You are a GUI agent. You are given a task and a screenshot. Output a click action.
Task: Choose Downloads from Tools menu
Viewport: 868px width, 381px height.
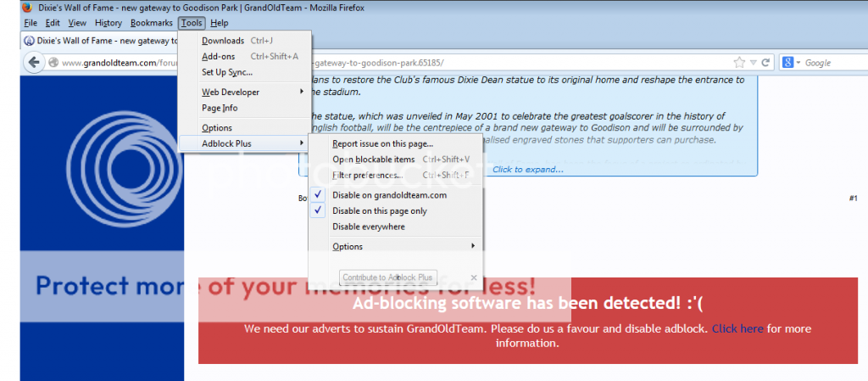pos(245,41)
